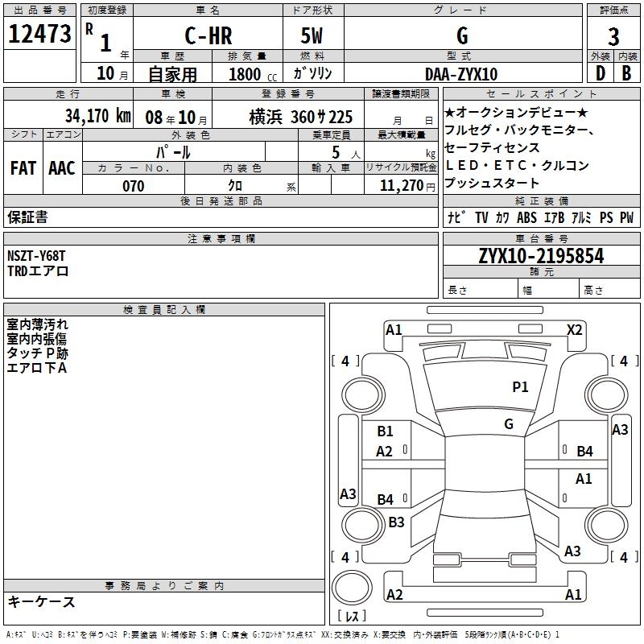Click the X2 mark on the front bumper
Viewport: 644px width, 644px height.
574,330
